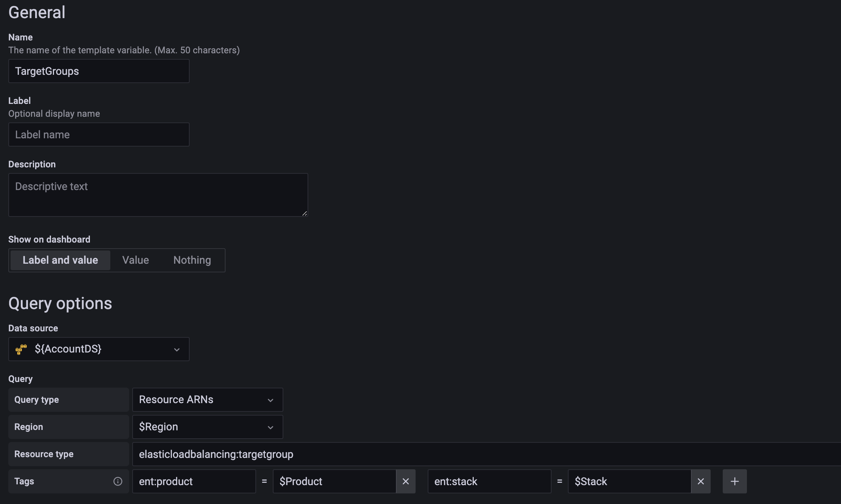Image resolution: width=841 pixels, height=504 pixels.
Task: Select the Label and value display option
Action: coord(60,260)
